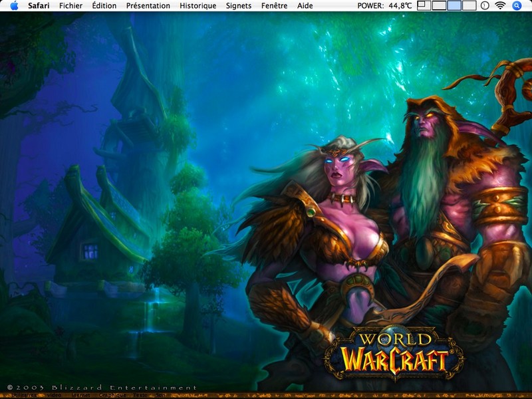
Task: Select the second virtual desktop box
Action: [439, 6]
